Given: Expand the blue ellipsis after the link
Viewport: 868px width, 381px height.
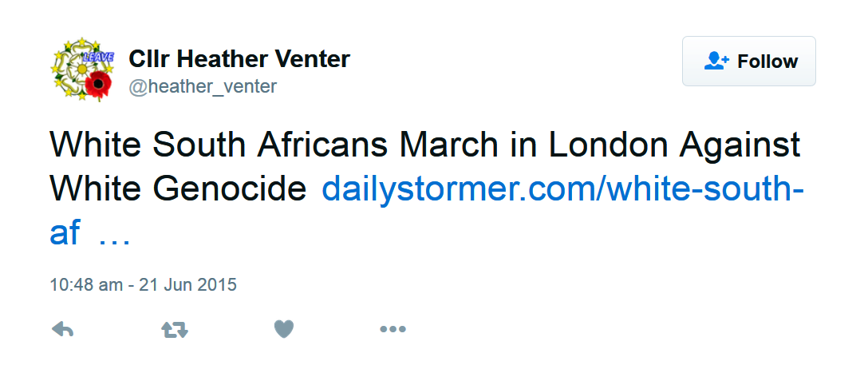Looking at the screenshot, I should 112,232.
